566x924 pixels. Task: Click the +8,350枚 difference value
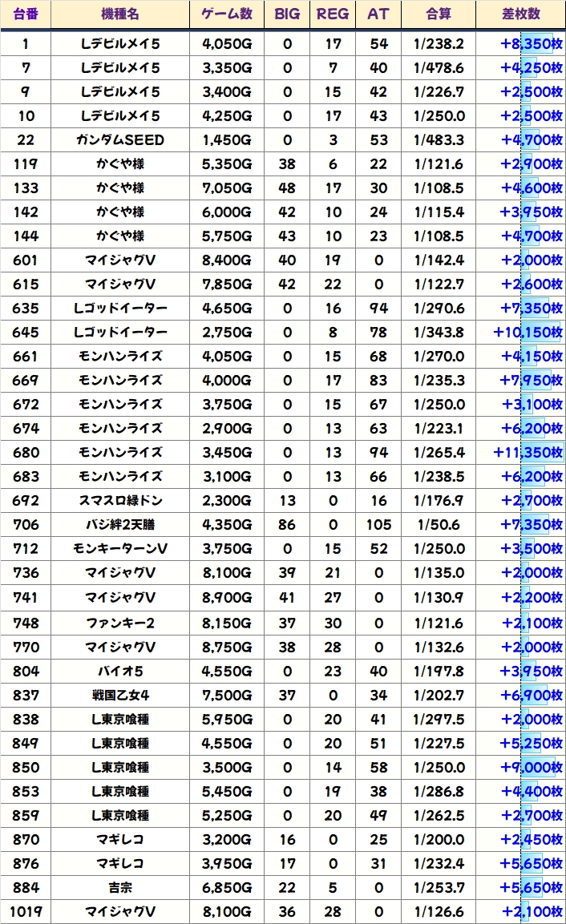pos(532,43)
